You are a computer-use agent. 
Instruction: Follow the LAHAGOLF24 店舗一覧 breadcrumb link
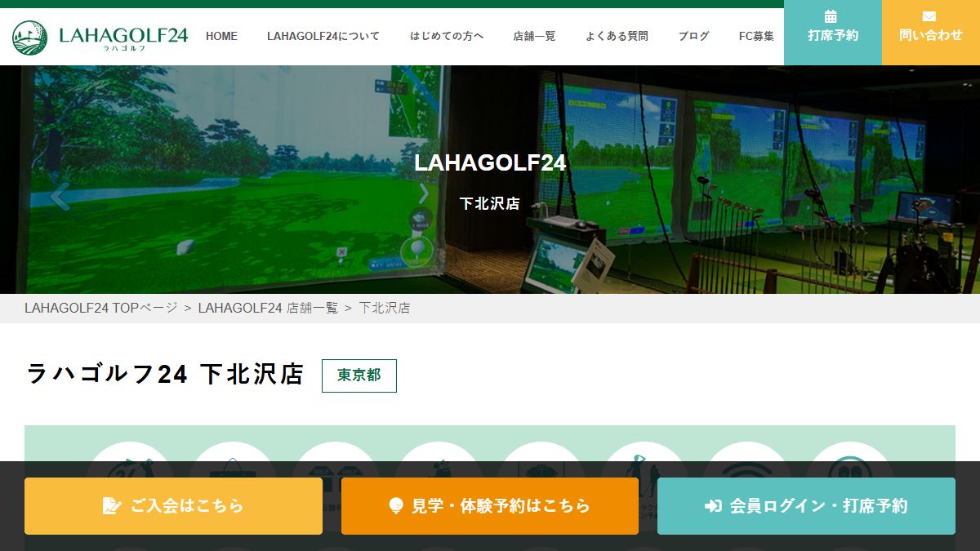[268, 308]
